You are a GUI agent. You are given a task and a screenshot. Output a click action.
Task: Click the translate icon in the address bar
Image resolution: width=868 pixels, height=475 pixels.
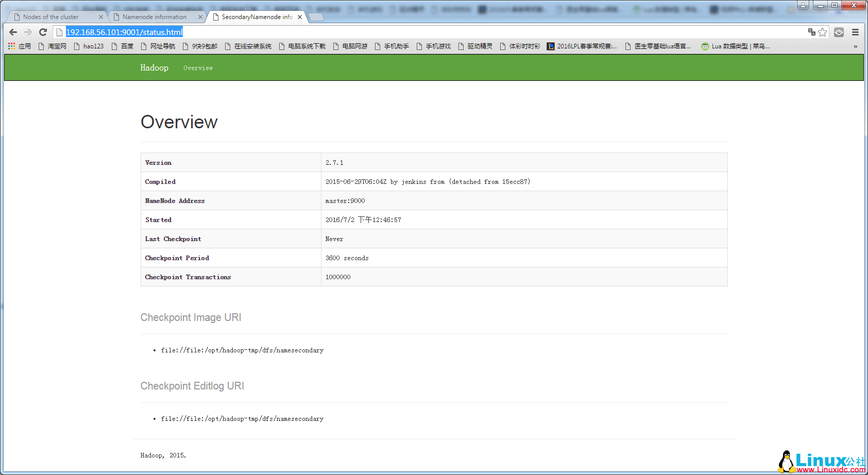coord(811,32)
